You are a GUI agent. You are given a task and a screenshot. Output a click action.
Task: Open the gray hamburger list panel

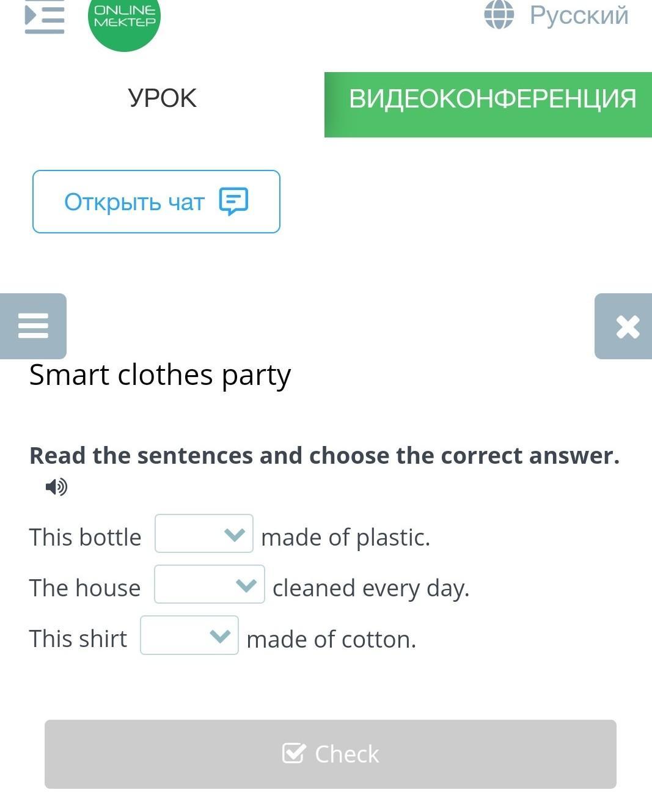[33, 326]
